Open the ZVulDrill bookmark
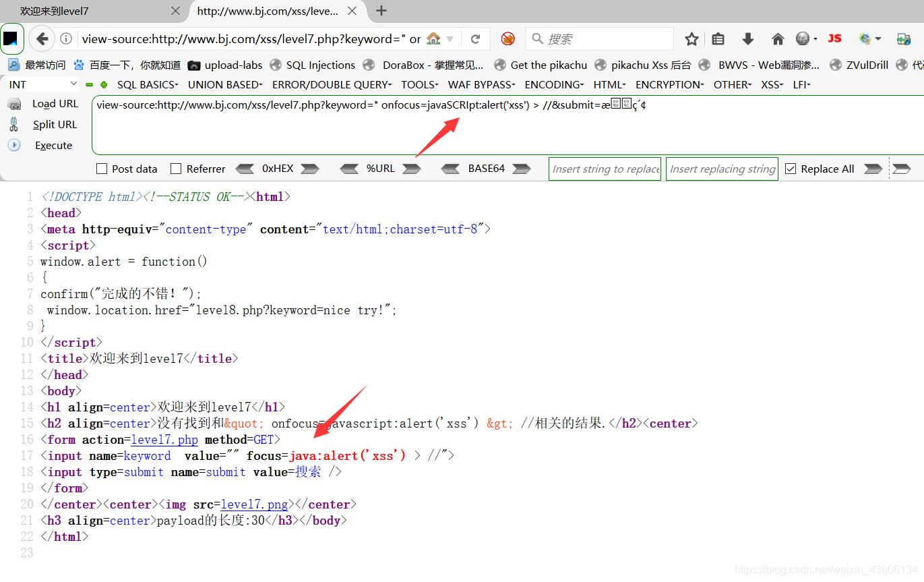The width and height of the screenshot is (924, 582). 859,65
